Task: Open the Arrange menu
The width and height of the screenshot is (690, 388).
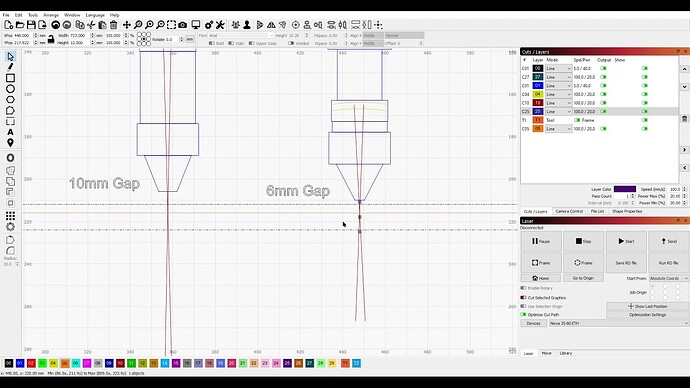Action: tap(51, 15)
